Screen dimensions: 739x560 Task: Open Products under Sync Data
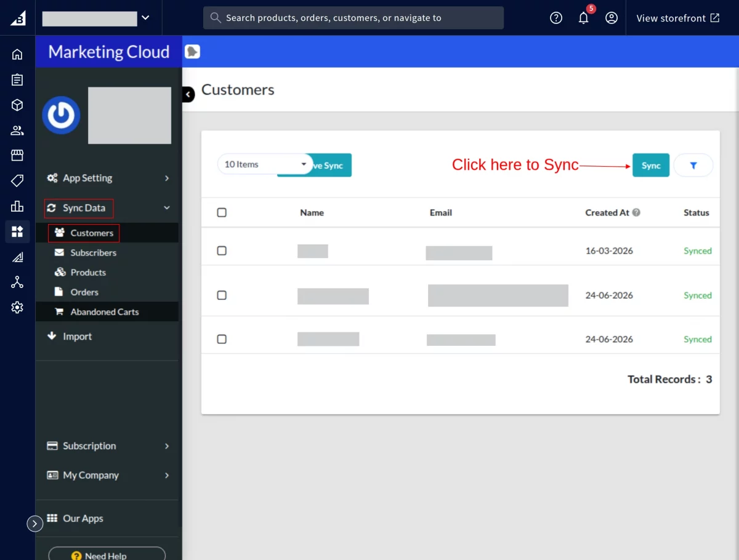88,272
